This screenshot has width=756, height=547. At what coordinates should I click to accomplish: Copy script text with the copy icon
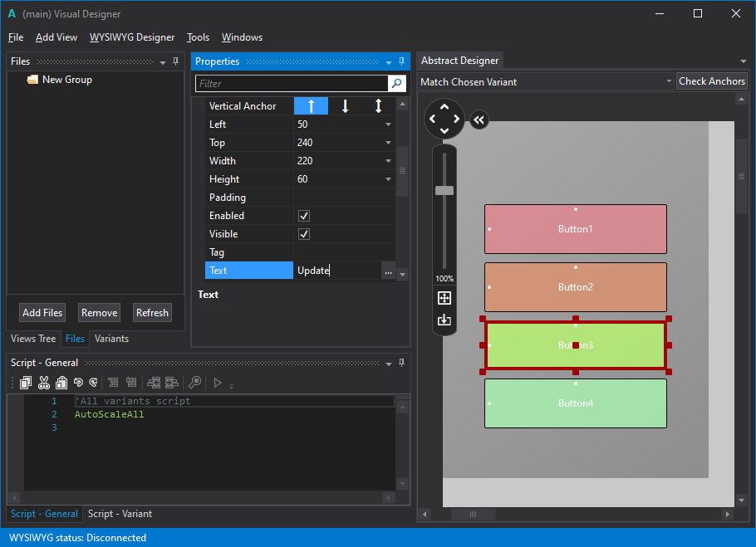(x=26, y=382)
